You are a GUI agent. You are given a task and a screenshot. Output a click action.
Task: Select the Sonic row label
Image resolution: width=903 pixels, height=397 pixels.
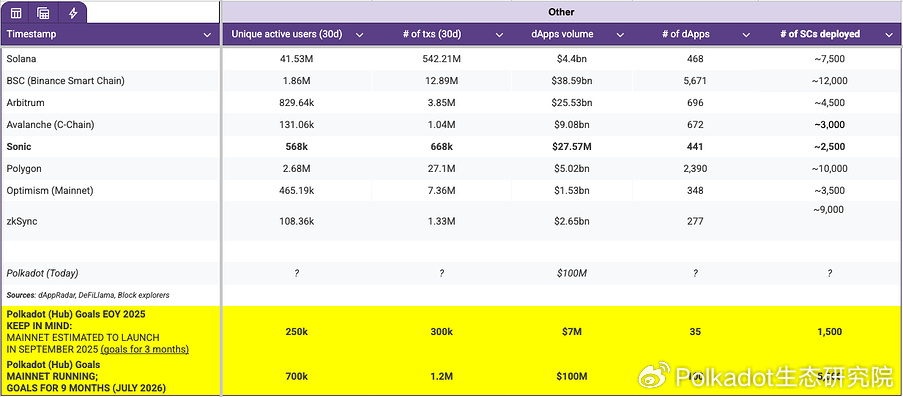click(x=19, y=146)
